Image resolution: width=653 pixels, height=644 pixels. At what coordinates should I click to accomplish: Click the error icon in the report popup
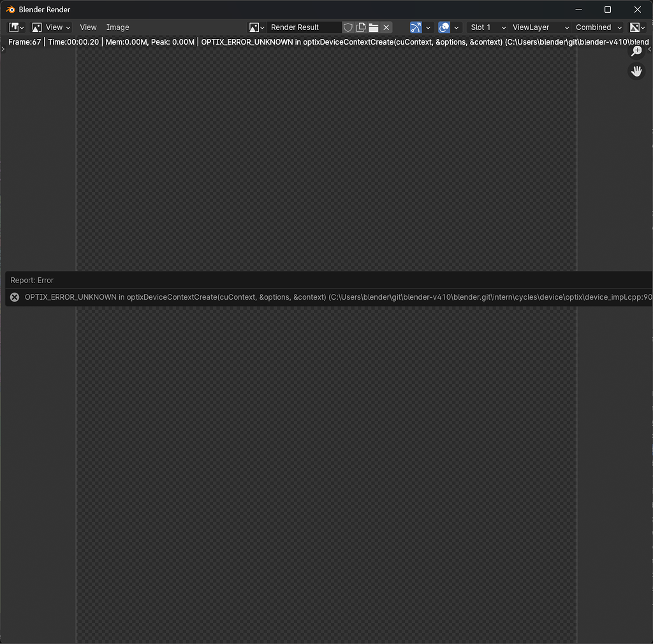click(15, 297)
